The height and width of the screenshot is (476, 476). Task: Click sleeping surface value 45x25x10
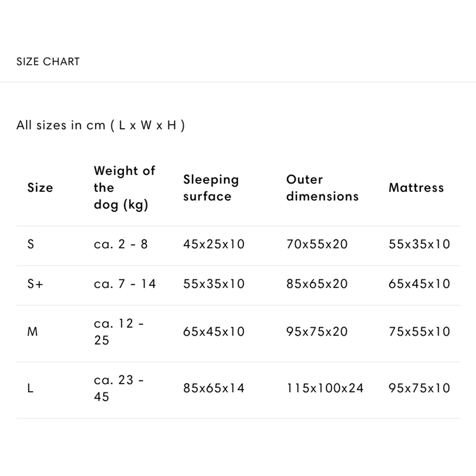pos(214,244)
